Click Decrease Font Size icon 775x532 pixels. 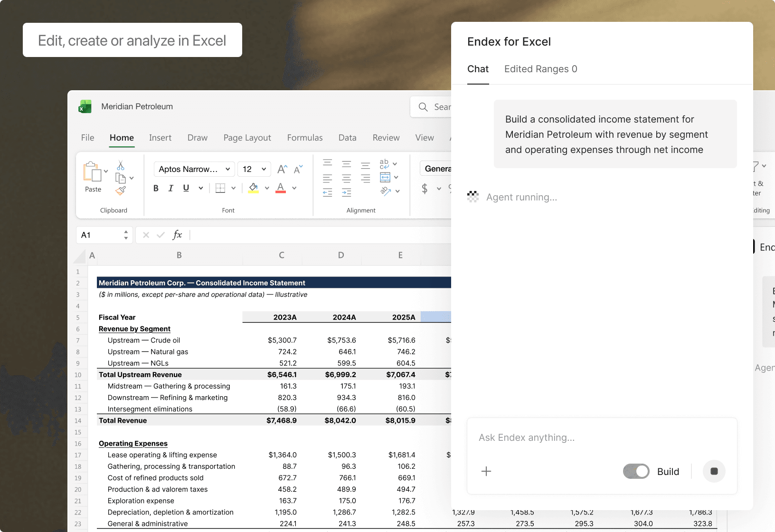click(298, 169)
